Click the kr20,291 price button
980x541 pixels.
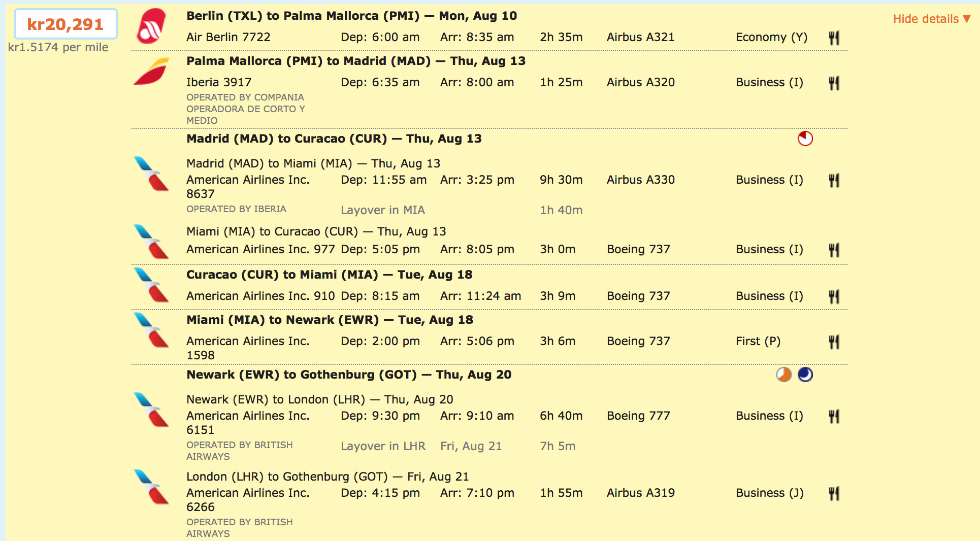(x=66, y=24)
